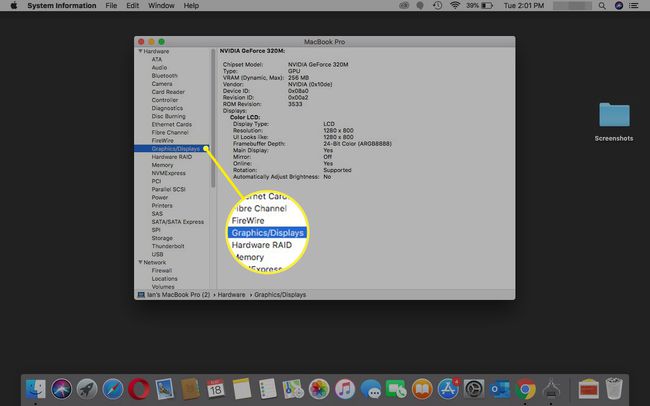650x406 pixels.
Task: Click Hardware in bottom path bar
Action: coord(231,294)
